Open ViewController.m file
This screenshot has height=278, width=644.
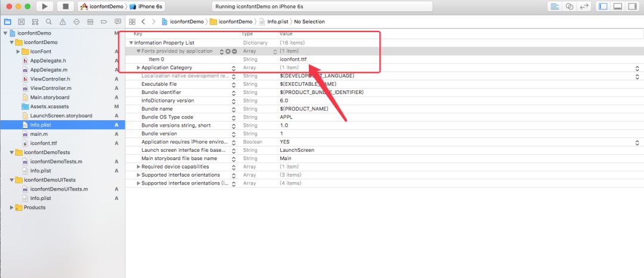[x=51, y=88]
